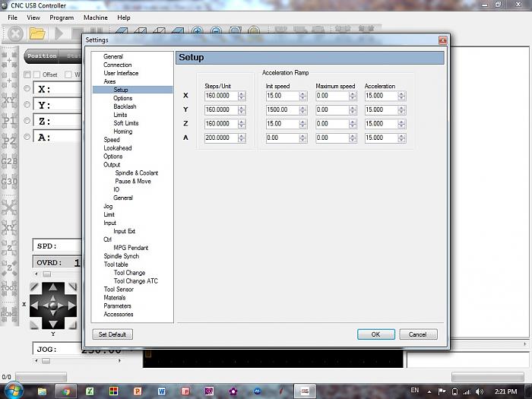
Task: Jog diagonally with the down-right corner arrow
Action: [x=72, y=325]
